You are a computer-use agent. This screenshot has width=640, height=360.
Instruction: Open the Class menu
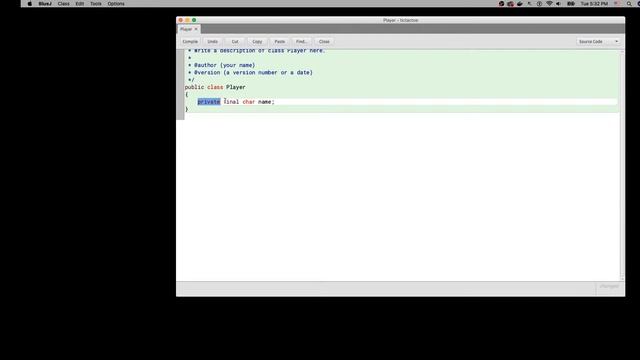coord(63,4)
